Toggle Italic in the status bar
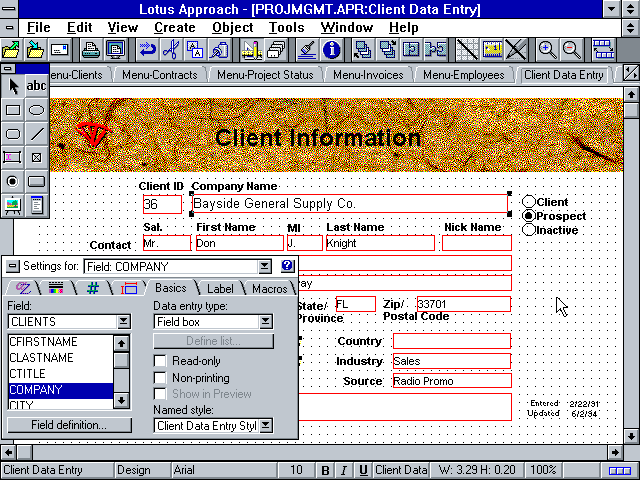Viewport: 640px width, 480px height. (x=344, y=470)
